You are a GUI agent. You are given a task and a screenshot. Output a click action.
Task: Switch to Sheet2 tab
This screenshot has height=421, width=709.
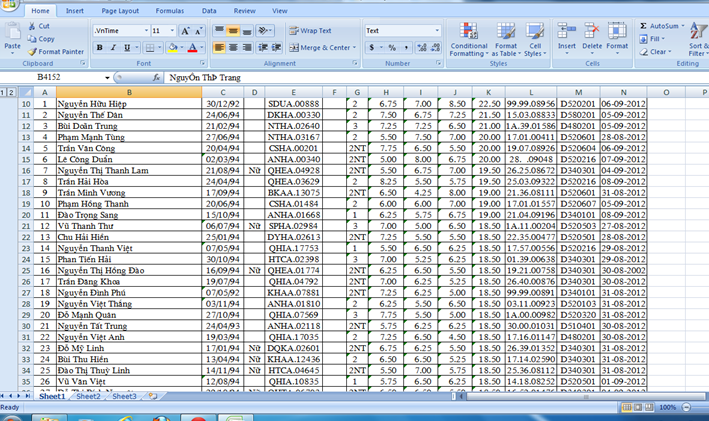(88, 396)
